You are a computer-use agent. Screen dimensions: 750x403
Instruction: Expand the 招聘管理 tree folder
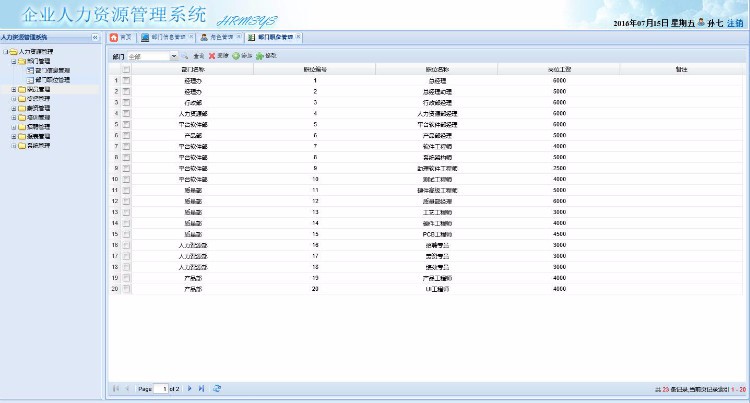tap(14, 127)
